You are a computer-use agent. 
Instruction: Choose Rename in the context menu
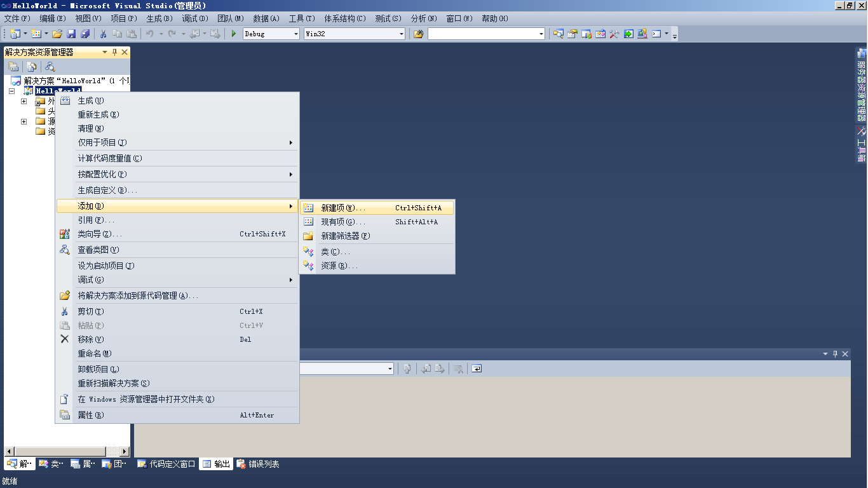click(177, 353)
